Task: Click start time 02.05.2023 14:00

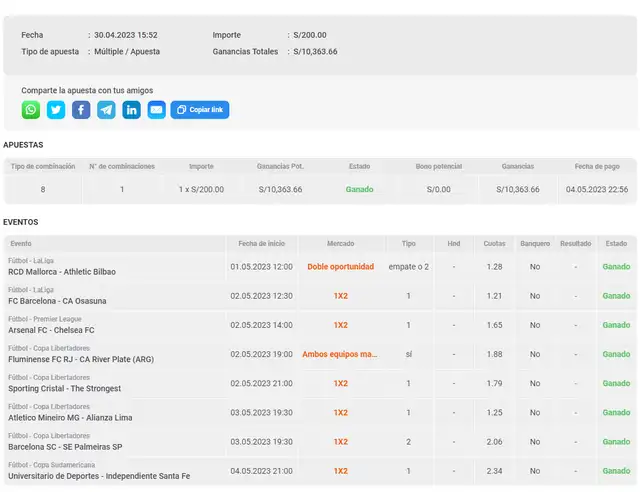Action: point(262,325)
